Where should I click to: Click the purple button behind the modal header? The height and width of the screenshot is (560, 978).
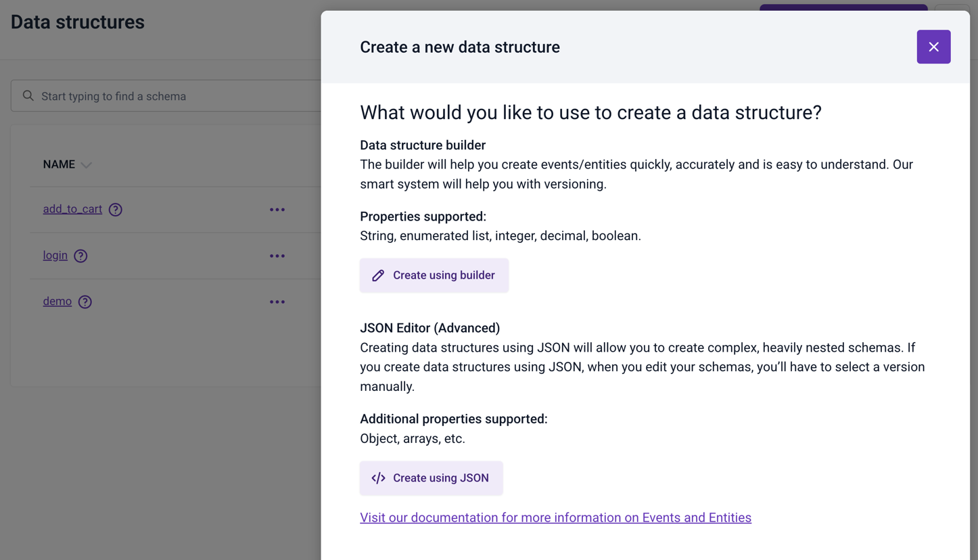click(843, 7)
